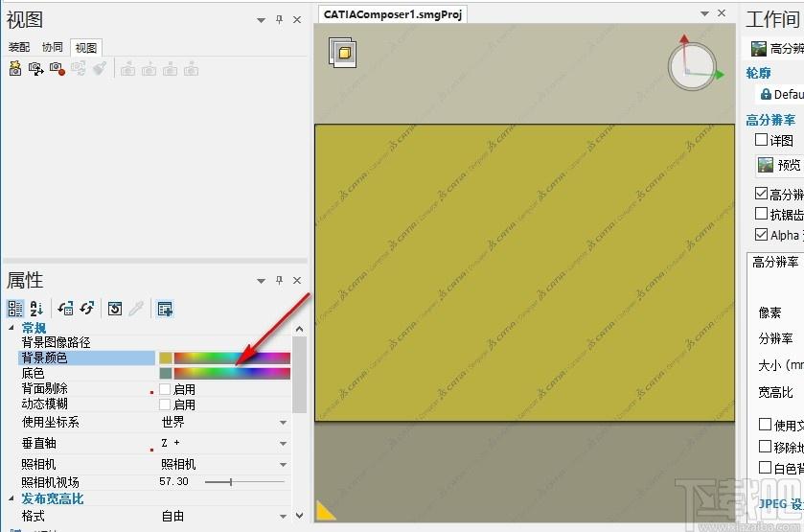Close the 属性 panel
Image resolution: width=804 pixels, height=532 pixels.
pos(297,280)
